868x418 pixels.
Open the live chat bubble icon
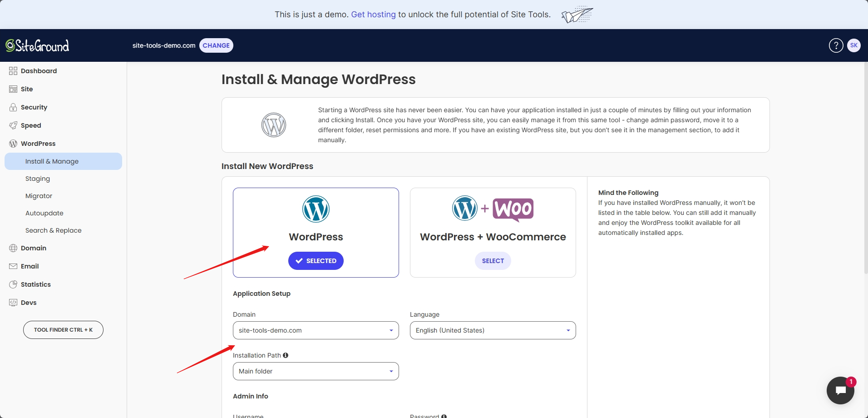click(x=840, y=390)
